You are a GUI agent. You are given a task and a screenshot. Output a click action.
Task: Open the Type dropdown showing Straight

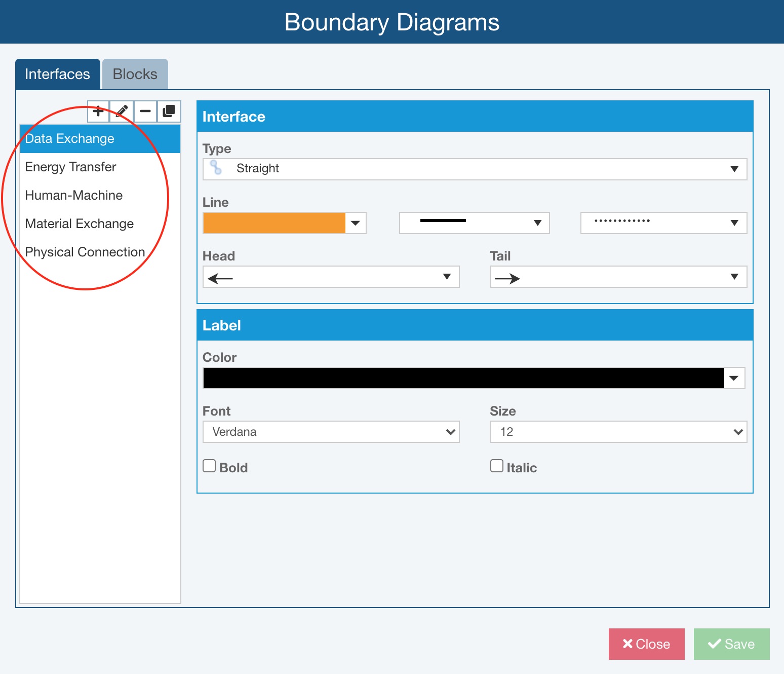[x=475, y=169]
